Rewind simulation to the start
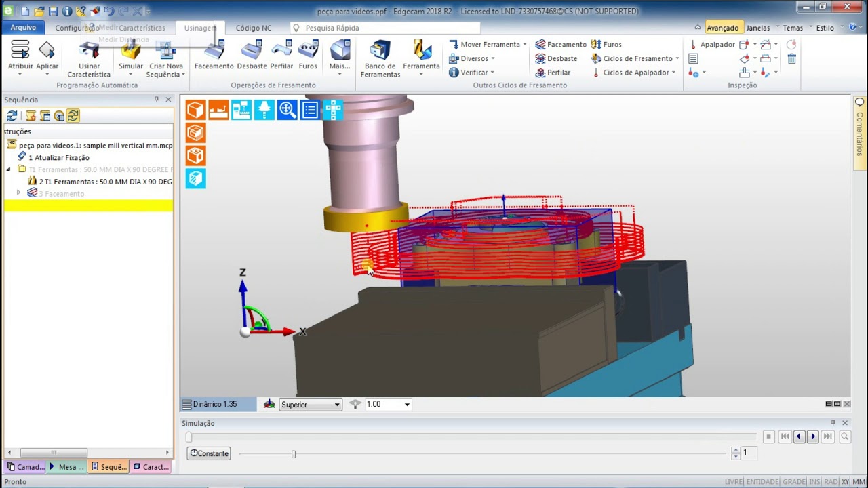Screen dimensions: 868x488 (x=785, y=437)
